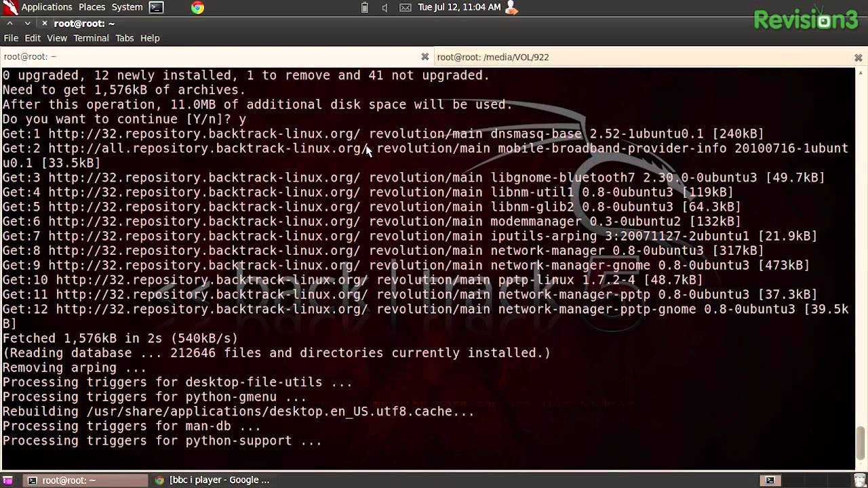The image size is (868, 488).
Task: Click the Get:10 pptp-linux line
Action: [x=353, y=280]
